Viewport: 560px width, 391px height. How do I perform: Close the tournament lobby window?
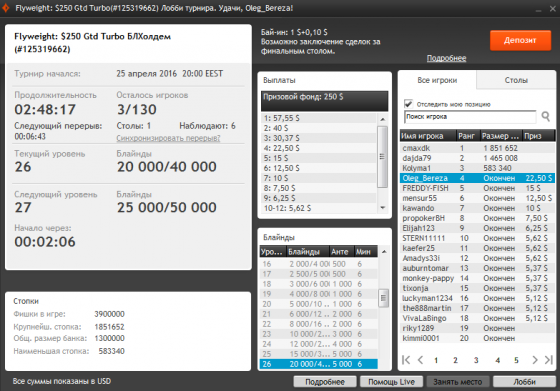click(x=552, y=9)
